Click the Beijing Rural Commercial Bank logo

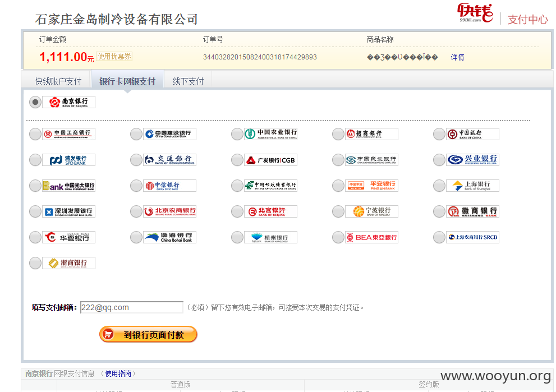click(170, 211)
